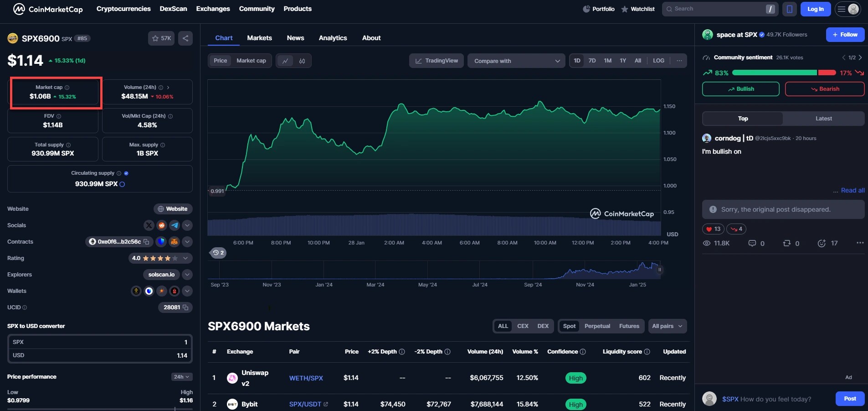Add SPX6900 to watchlist via star button

click(161, 38)
